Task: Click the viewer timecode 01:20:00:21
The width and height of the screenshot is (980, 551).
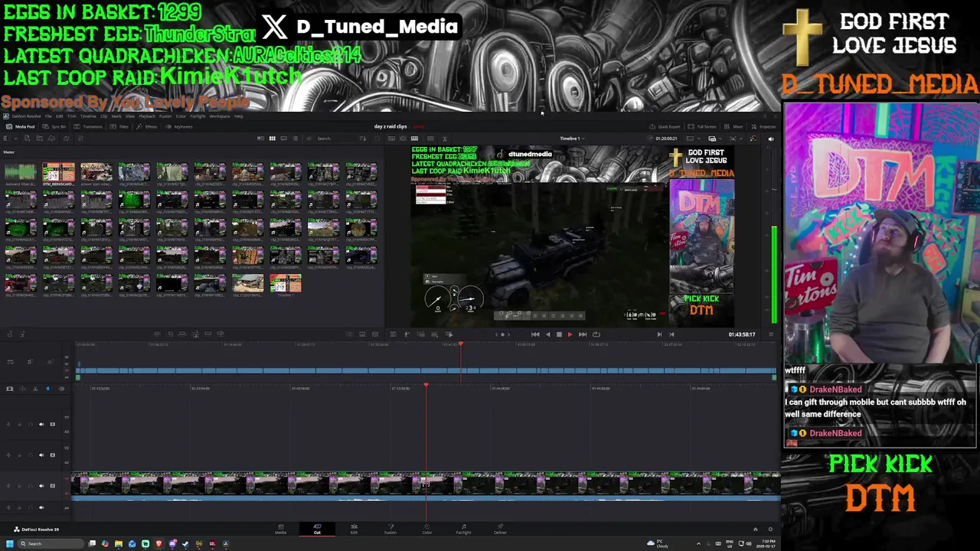Action: pyautogui.click(x=667, y=139)
